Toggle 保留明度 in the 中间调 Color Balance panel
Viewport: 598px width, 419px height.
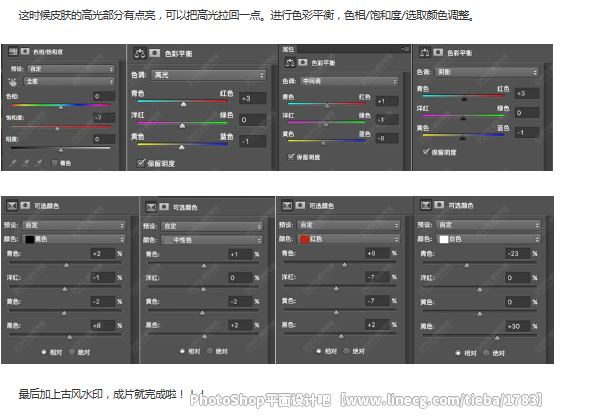[291, 157]
